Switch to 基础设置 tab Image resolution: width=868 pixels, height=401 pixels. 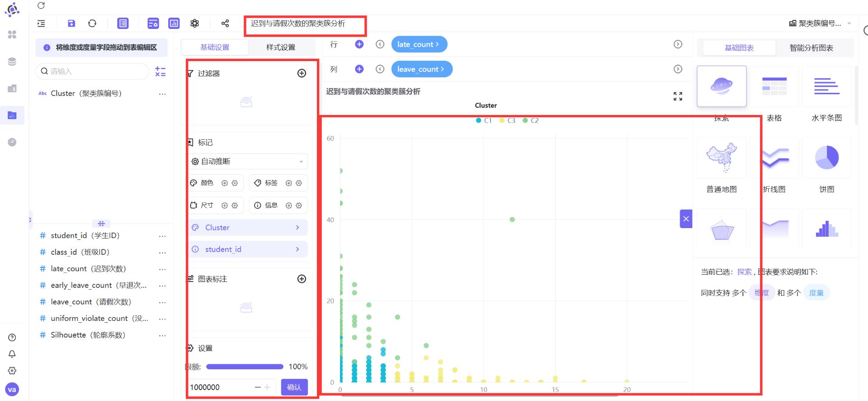(x=215, y=47)
